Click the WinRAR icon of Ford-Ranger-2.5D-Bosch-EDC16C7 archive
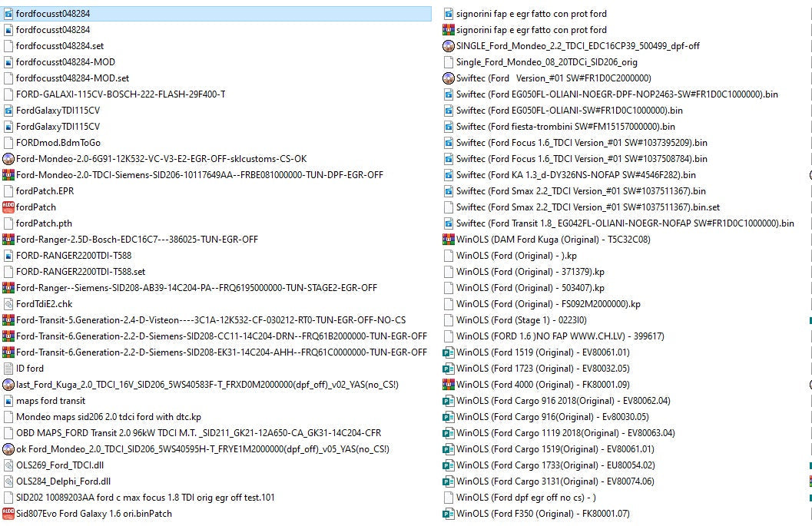This screenshot has width=812, height=526. [8, 240]
